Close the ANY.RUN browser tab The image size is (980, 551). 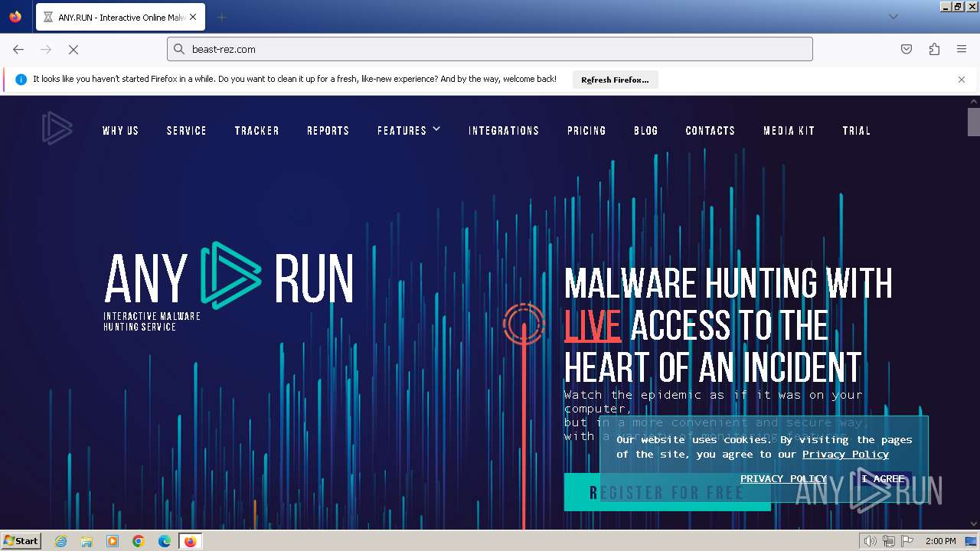tap(193, 17)
